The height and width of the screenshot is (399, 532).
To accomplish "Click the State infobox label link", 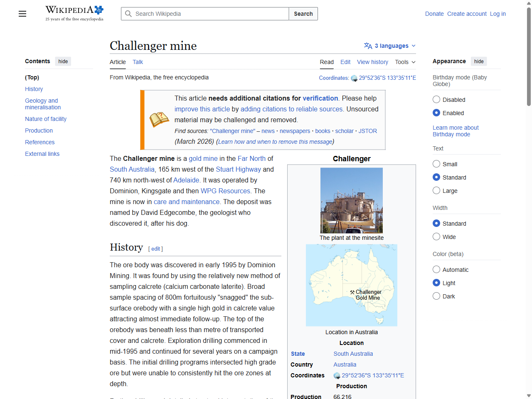I will 298,354.
